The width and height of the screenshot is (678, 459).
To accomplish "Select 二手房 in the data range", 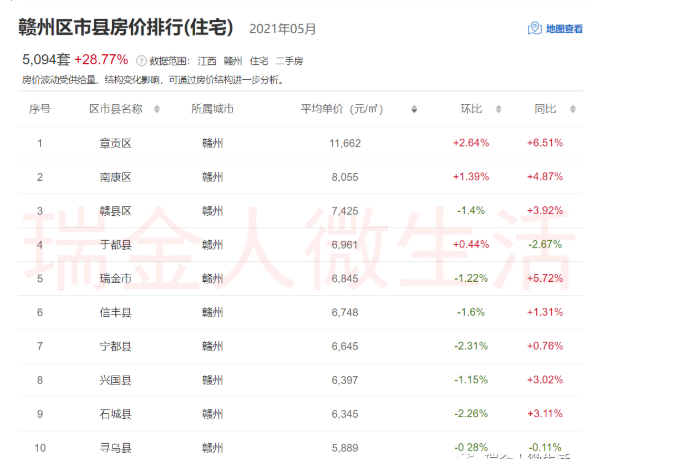I will pos(289,61).
